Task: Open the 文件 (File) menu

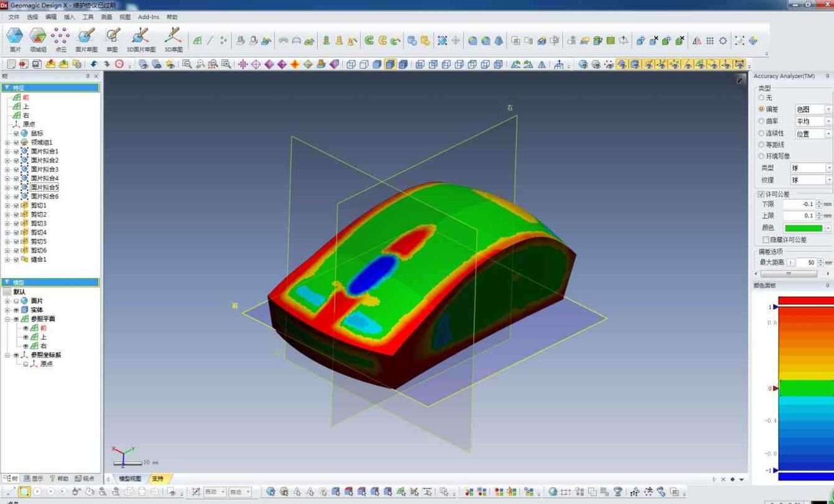Action: [x=14, y=17]
